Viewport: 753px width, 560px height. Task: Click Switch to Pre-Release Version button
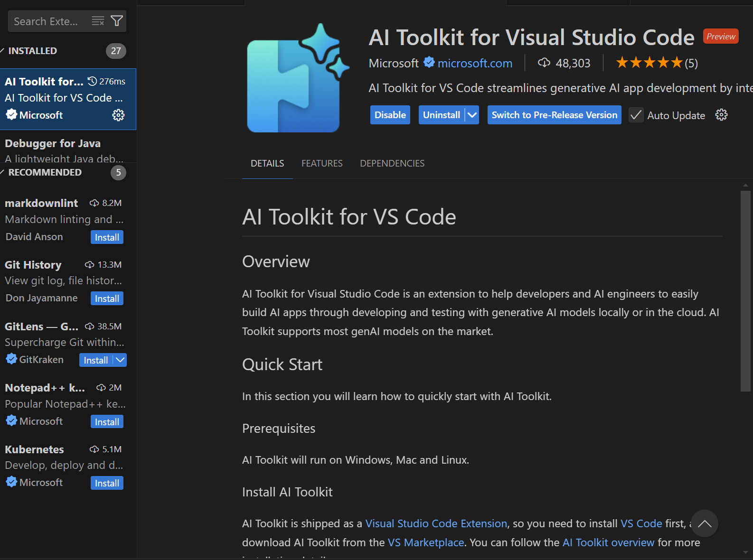click(555, 115)
